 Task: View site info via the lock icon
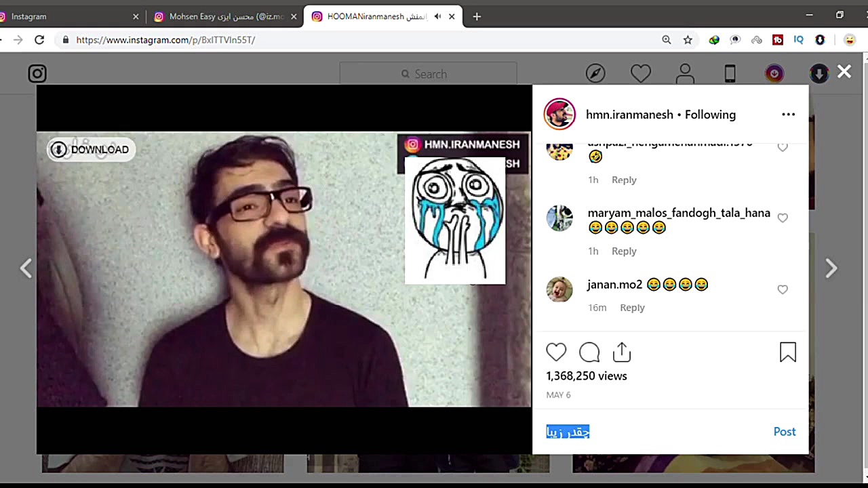(x=65, y=40)
